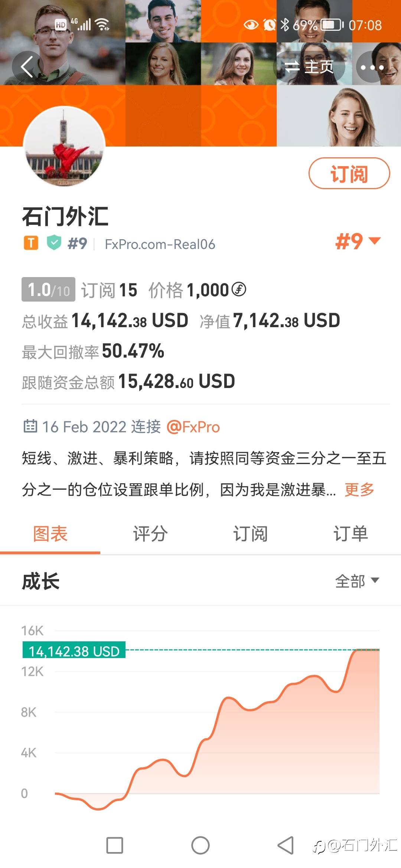Open the three-dots more menu
Viewport: 401px width, 868px height.
(372, 67)
